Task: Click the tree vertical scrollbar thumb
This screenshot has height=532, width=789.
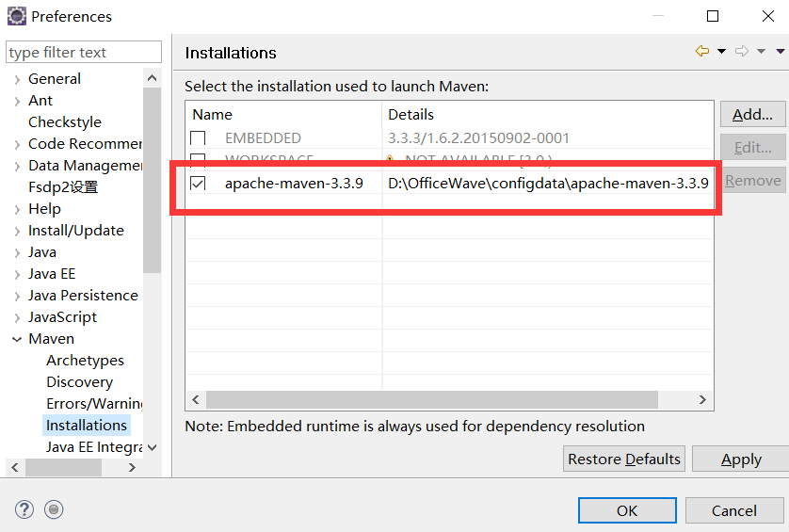Action: (x=152, y=180)
